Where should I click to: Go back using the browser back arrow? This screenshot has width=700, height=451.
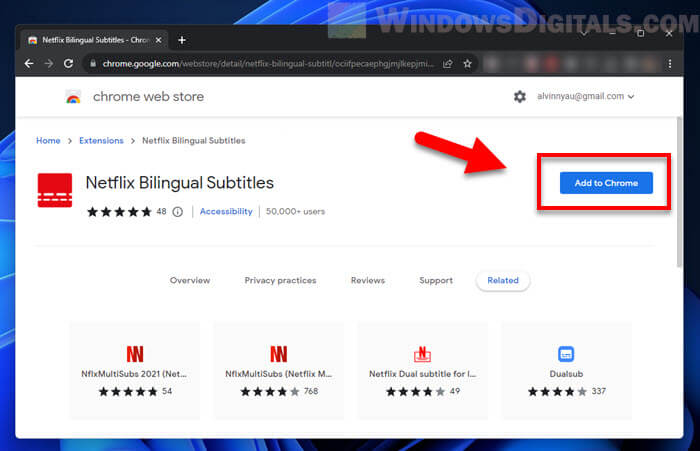pyautogui.click(x=29, y=64)
